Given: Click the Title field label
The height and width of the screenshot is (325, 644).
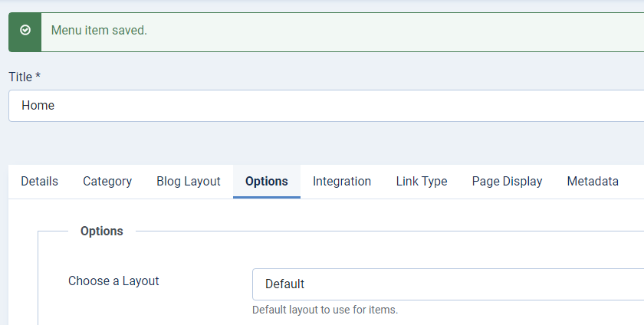Looking at the screenshot, I should [x=20, y=77].
